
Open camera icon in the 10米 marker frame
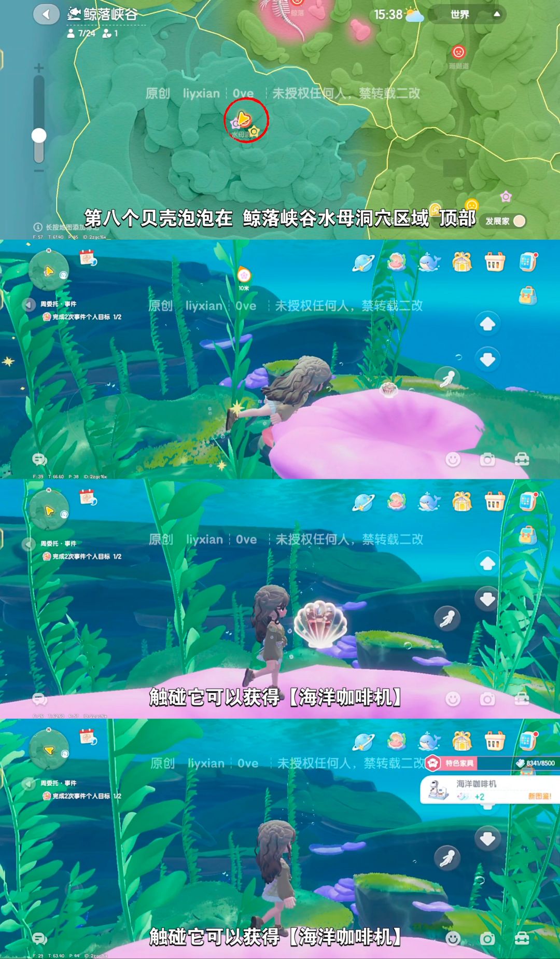pos(487,460)
